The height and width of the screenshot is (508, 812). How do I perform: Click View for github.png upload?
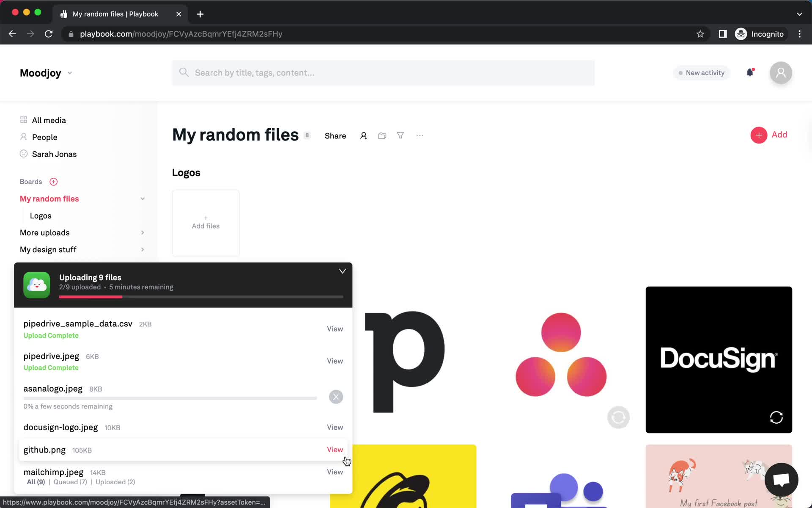pos(335,450)
